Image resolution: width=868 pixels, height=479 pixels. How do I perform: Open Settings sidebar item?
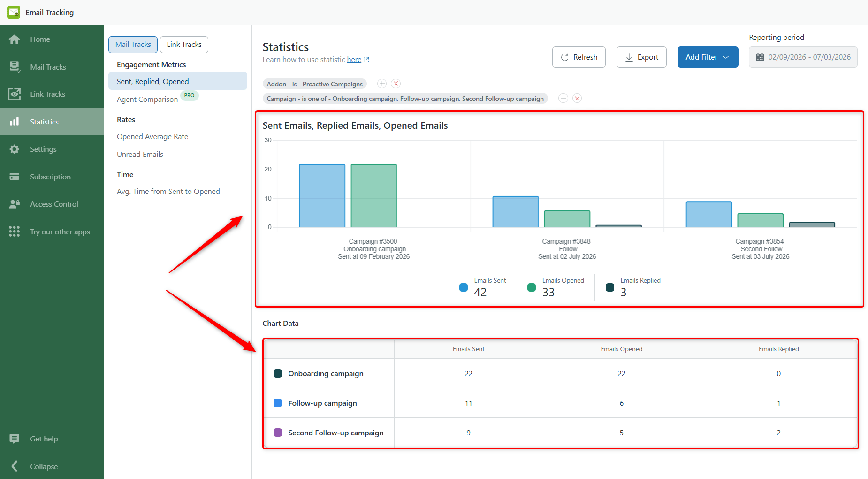point(52,149)
